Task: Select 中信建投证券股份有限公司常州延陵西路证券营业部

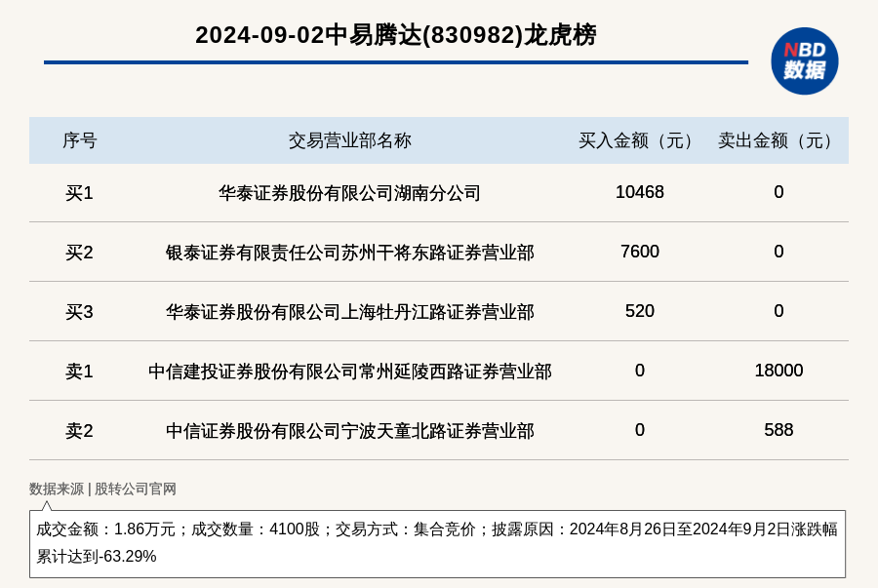Action: 350,372
